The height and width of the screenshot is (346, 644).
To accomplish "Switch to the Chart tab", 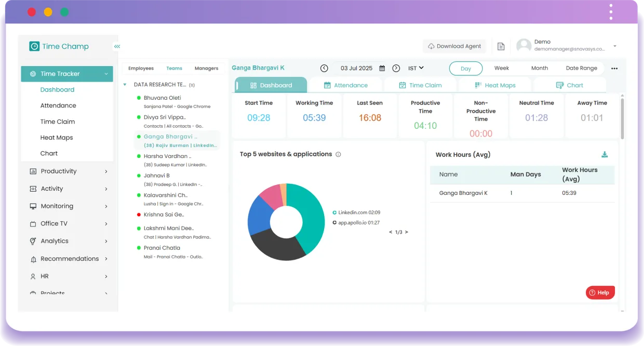I will [x=570, y=85].
